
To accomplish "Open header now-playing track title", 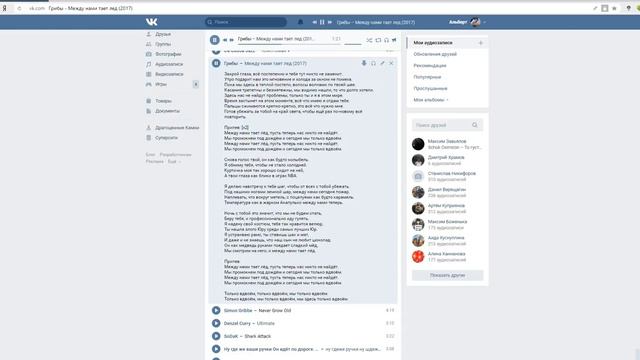I will [x=376, y=22].
